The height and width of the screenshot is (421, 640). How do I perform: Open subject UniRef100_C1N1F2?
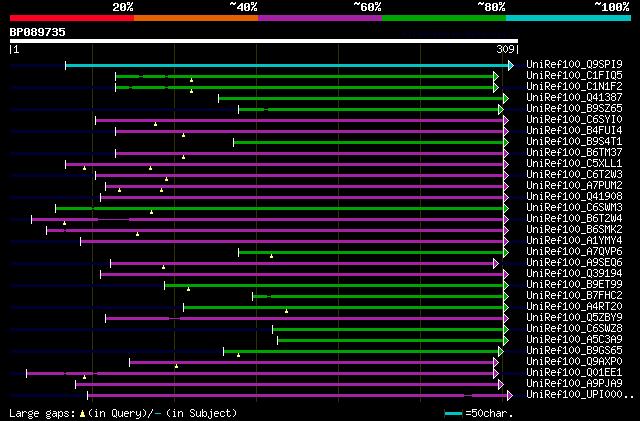(574, 86)
